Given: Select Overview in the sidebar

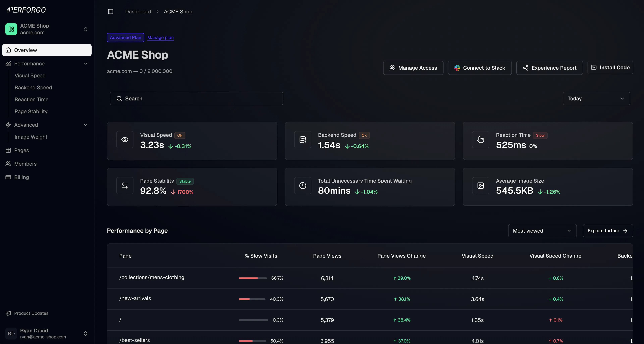Looking at the screenshot, I should tap(47, 50).
